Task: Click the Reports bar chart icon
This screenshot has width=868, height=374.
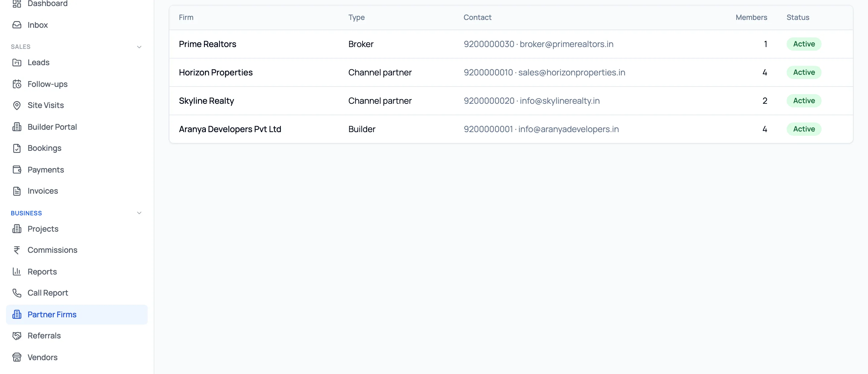Action: pyautogui.click(x=17, y=271)
